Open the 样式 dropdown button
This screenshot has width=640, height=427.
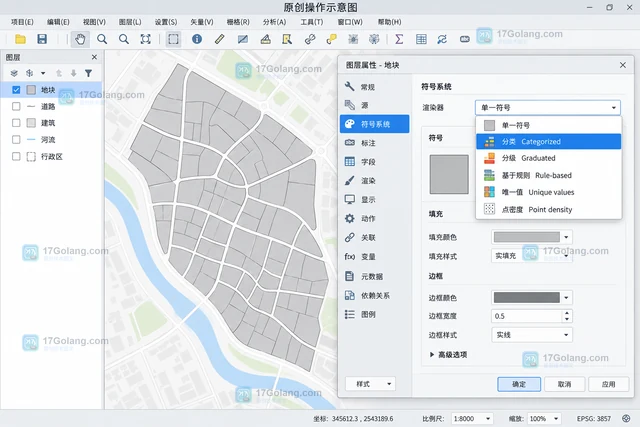[370, 384]
